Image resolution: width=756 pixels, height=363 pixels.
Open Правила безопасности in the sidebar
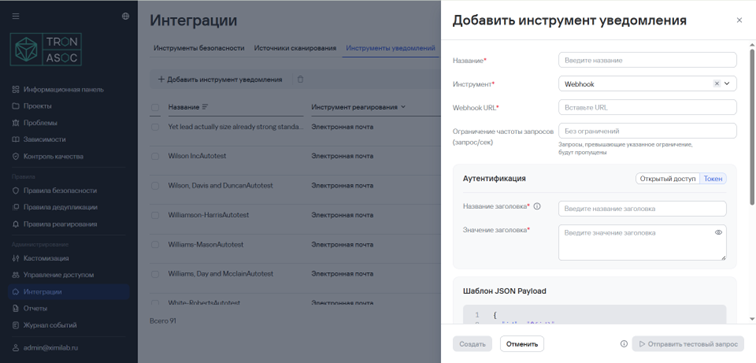click(60, 190)
